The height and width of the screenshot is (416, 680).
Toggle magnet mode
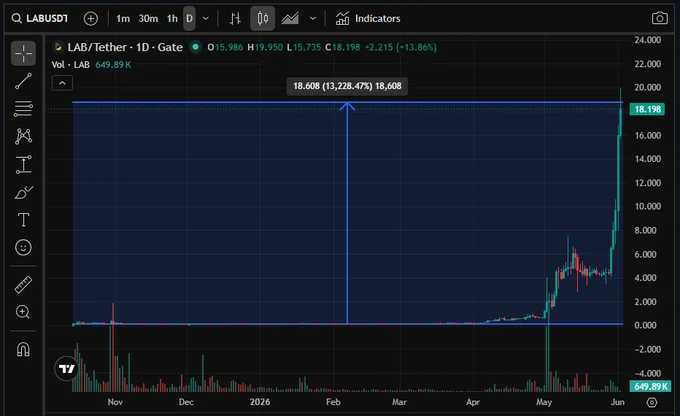pyautogui.click(x=23, y=349)
